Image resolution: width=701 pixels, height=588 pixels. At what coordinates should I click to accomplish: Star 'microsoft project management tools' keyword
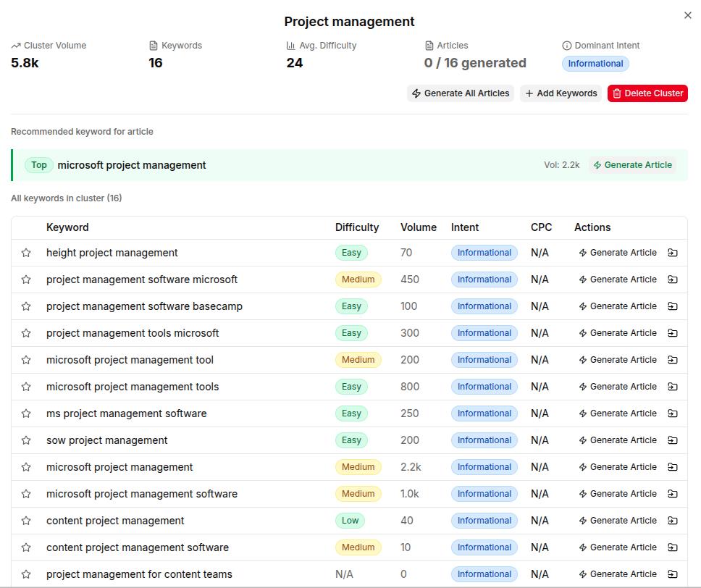[x=26, y=387]
